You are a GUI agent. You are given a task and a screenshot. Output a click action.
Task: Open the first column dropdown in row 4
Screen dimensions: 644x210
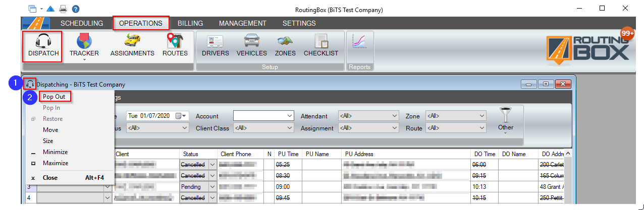coord(108,198)
